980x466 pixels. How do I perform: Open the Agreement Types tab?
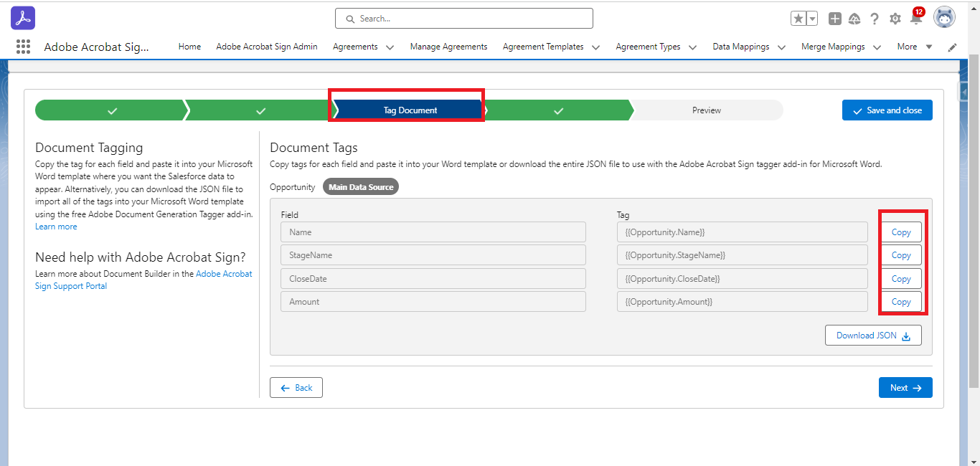coord(648,47)
